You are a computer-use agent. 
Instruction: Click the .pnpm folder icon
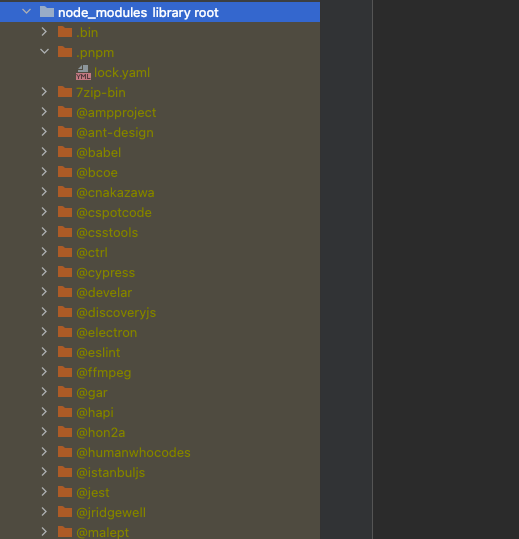pos(65,52)
